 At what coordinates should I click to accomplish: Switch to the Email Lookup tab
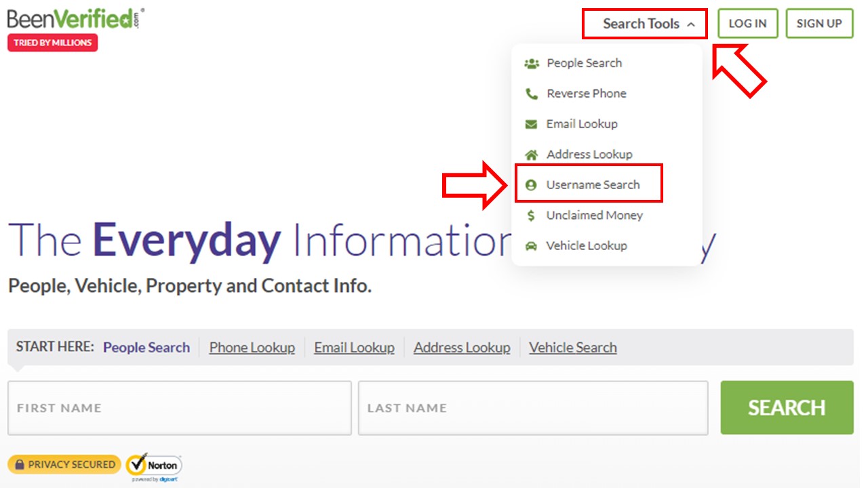point(354,348)
